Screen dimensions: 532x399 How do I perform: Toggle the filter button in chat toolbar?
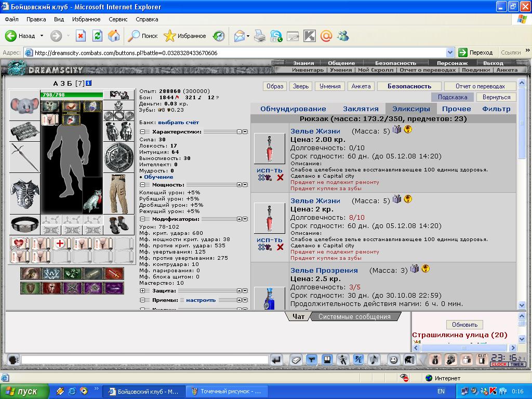312,360
